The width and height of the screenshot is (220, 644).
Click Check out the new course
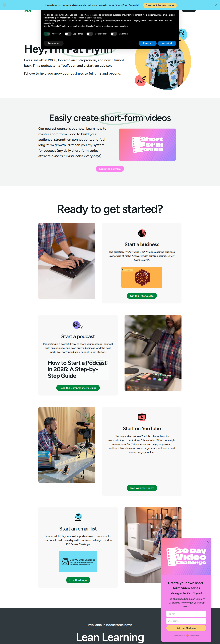(x=160, y=5)
